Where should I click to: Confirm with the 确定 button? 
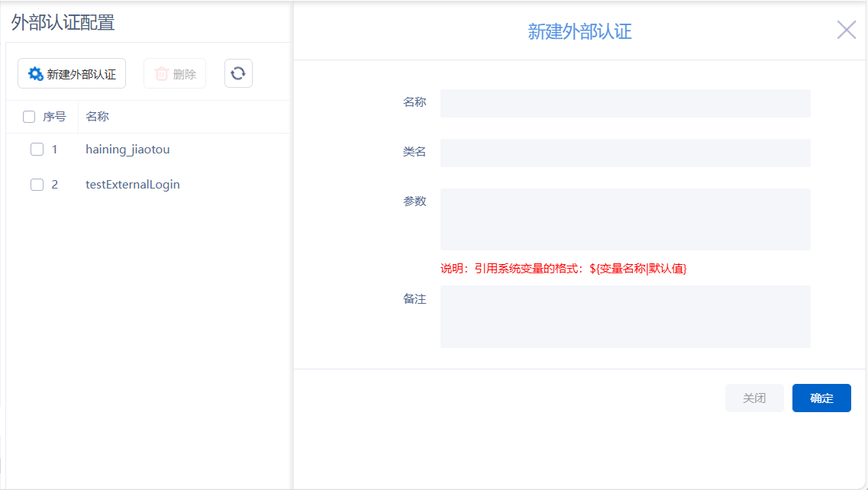coord(821,398)
